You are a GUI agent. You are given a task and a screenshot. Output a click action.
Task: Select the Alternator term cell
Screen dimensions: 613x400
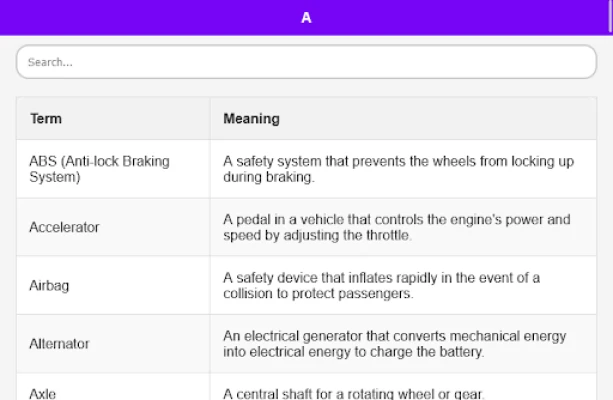click(x=59, y=343)
